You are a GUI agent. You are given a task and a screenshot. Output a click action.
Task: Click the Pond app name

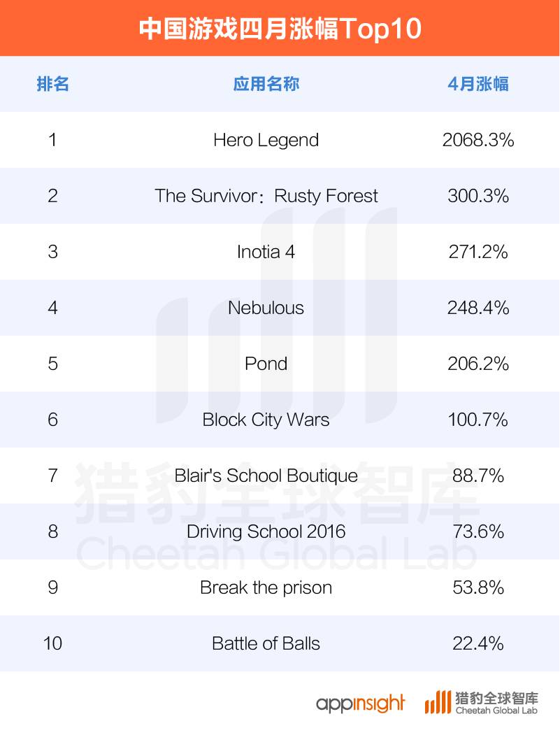pos(266,364)
